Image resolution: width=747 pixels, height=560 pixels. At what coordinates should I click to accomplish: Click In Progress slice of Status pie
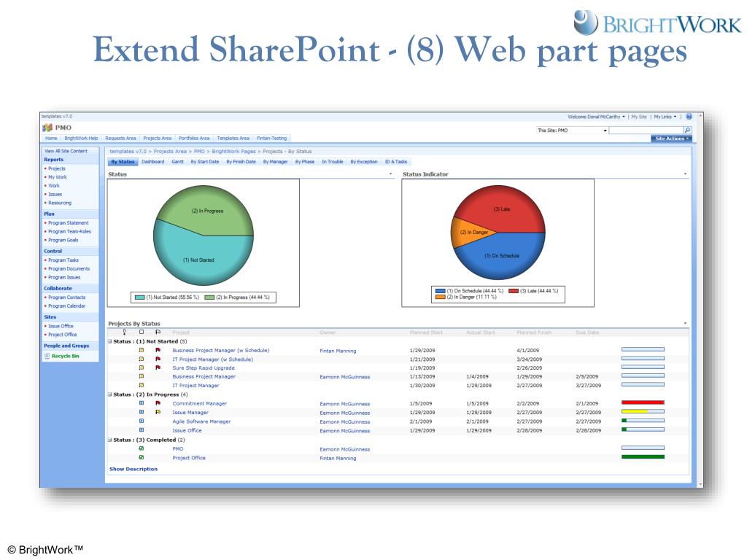tap(208, 209)
